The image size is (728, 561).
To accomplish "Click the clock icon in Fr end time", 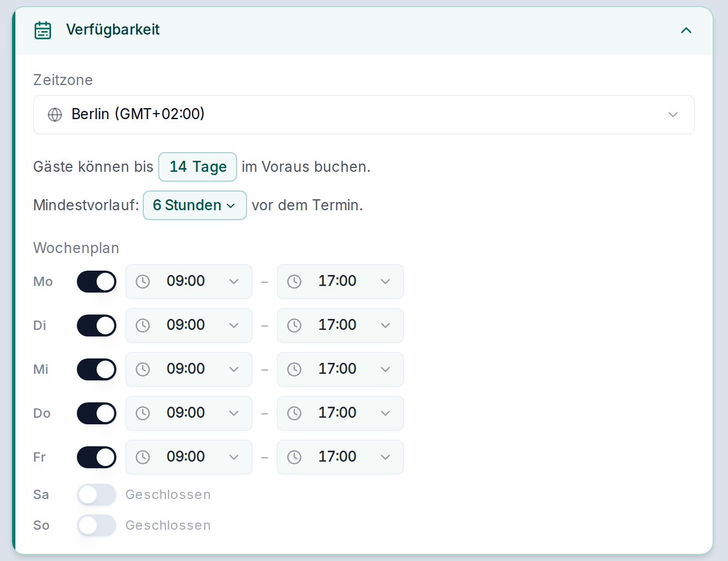I will point(294,457).
